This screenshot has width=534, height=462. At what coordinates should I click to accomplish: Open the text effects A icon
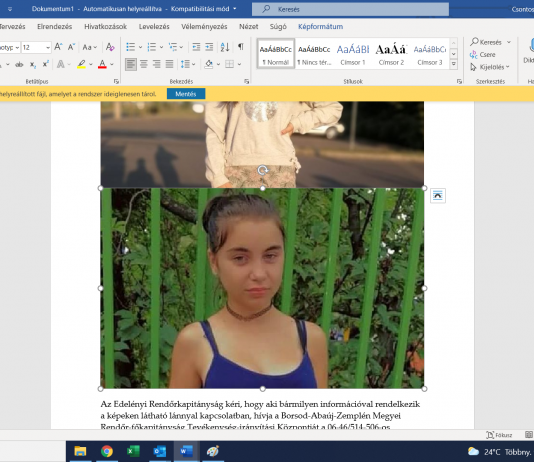coord(61,64)
